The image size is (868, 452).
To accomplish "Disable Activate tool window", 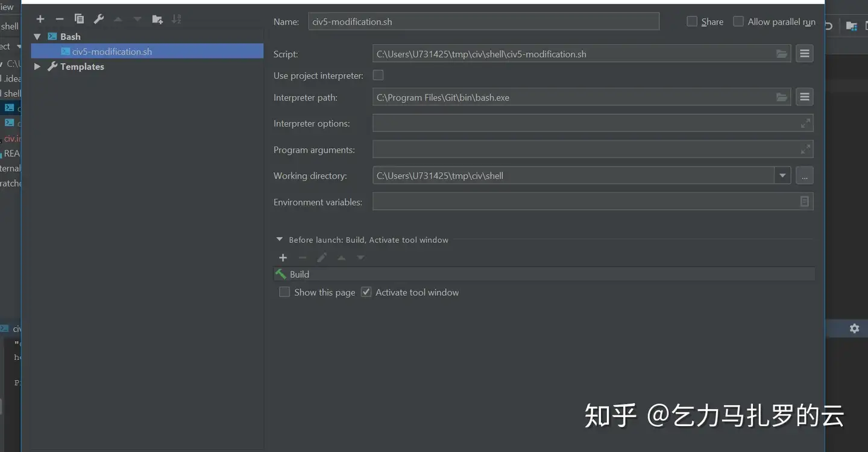I will point(366,292).
